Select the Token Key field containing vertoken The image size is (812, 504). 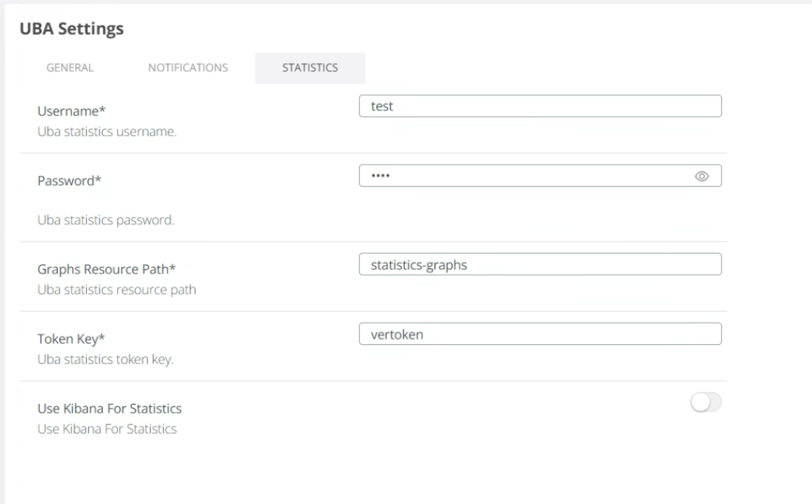[541, 334]
